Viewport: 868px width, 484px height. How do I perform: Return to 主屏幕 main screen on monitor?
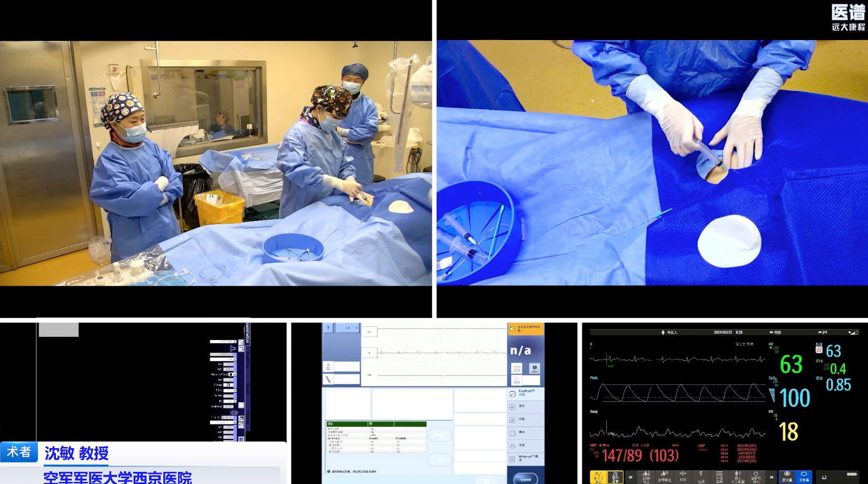coord(804,477)
